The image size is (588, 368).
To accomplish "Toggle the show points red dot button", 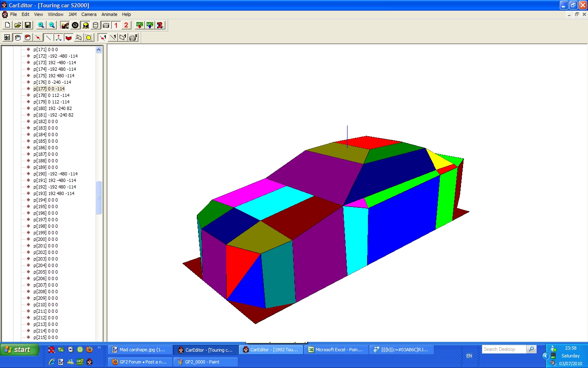I will pos(38,37).
